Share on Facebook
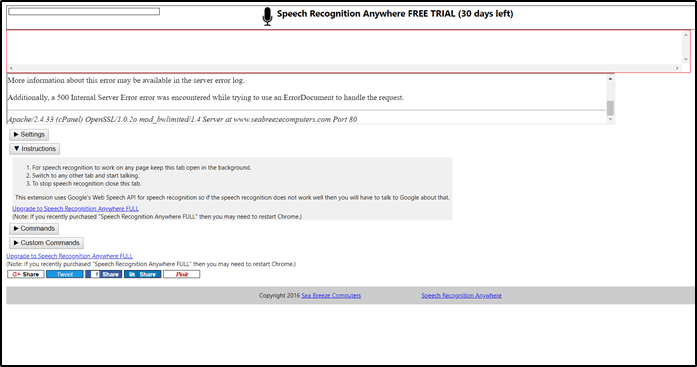Screen dimensions: 697x367 pos(104,274)
